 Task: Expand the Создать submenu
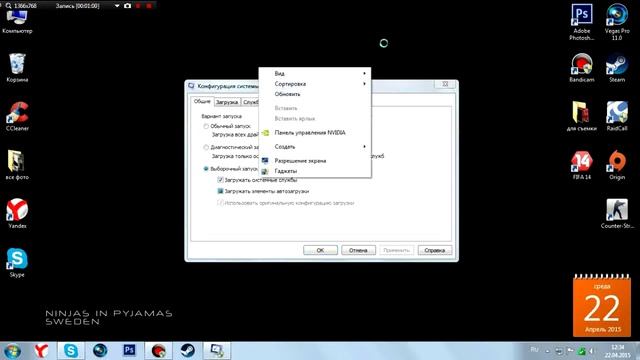315,147
